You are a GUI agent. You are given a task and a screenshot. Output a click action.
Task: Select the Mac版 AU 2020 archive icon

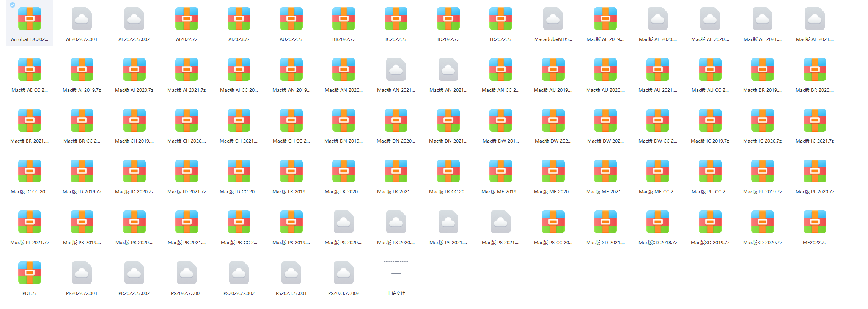pyautogui.click(x=605, y=69)
